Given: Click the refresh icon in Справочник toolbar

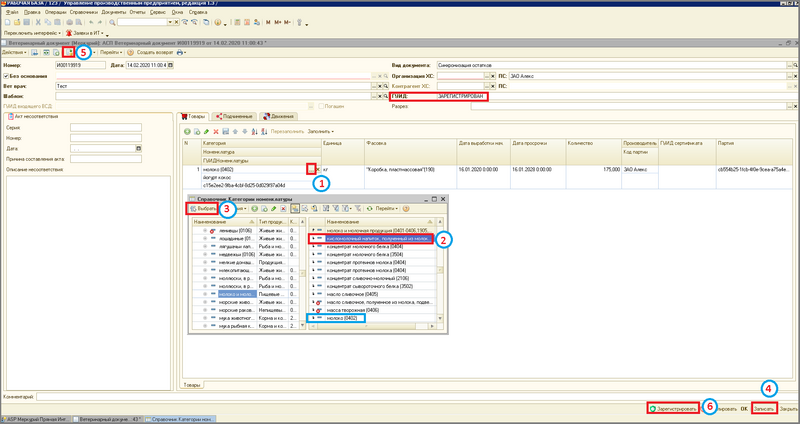Looking at the screenshot, I should click(369, 208).
